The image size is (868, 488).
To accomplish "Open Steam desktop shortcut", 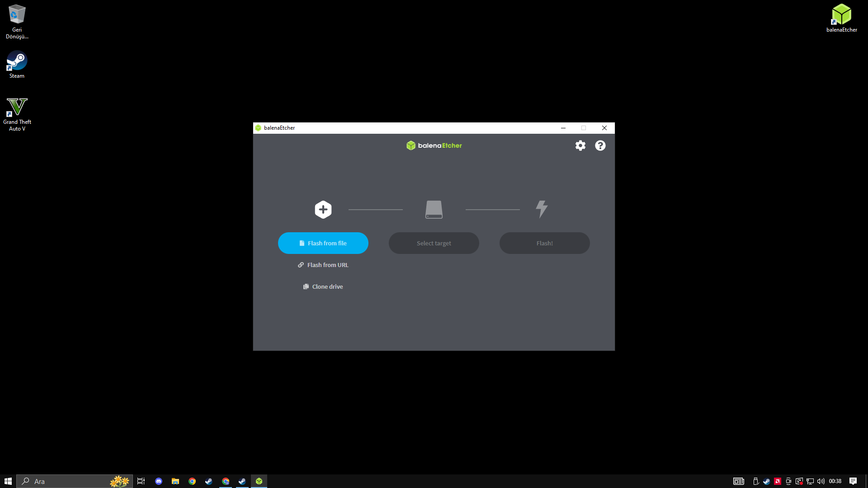I will 17,64.
